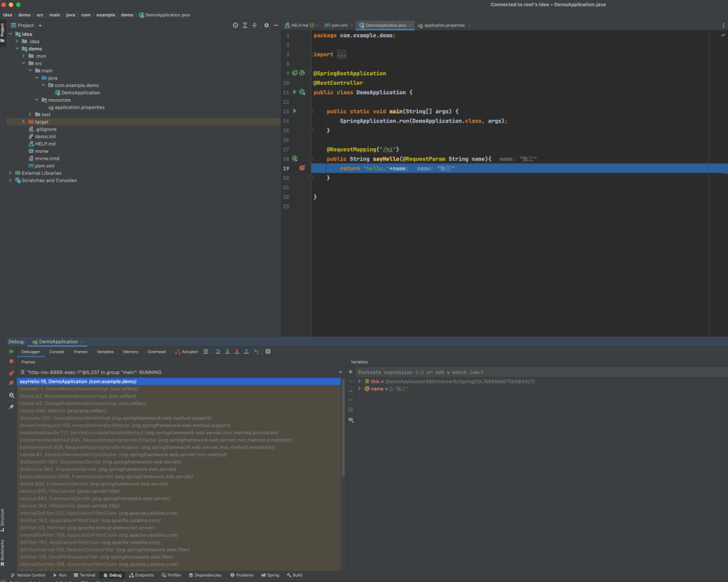Click the eye watches icon in Variables

click(x=351, y=420)
